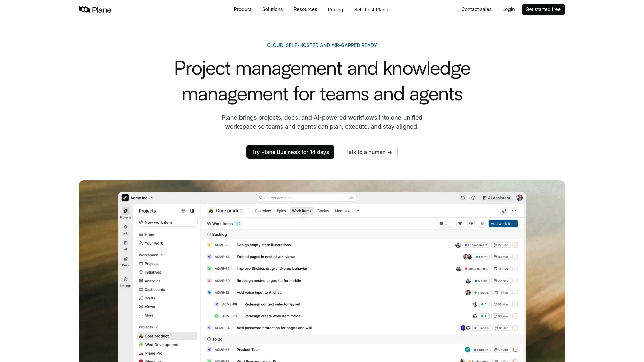Click the Plane logo in header
This screenshot has height=362, width=644.
tap(95, 10)
